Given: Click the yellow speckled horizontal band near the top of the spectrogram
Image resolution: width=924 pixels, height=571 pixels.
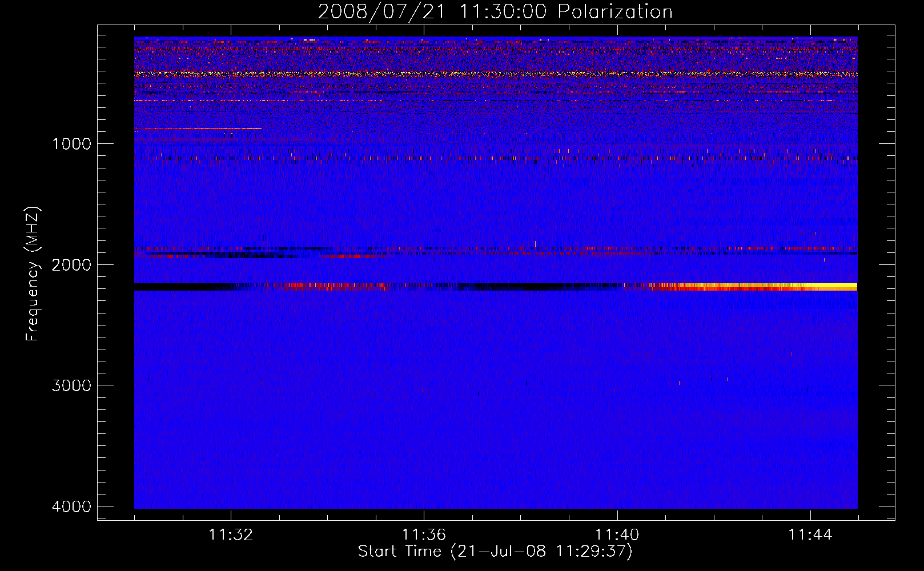Looking at the screenshot, I should (x=496, y=74).
